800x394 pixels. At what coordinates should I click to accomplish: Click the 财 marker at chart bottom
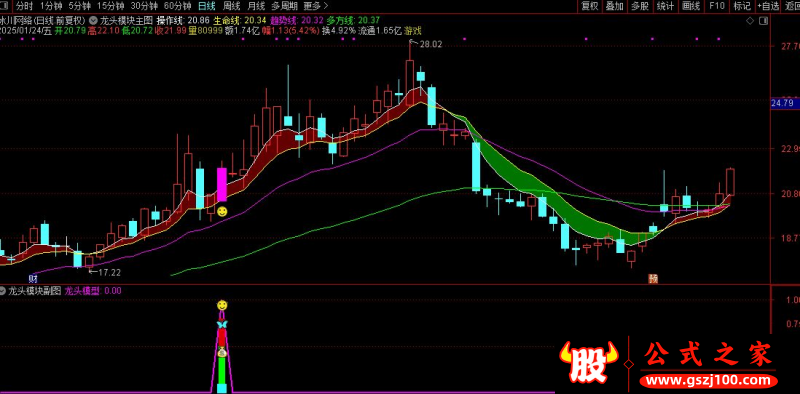coord(34,279)
